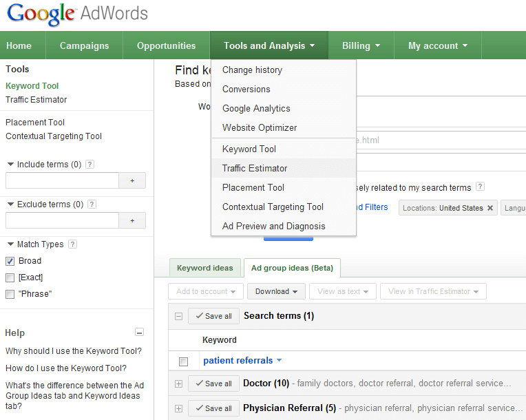Screen dimensions: 526x420
Task: Click Save all for Doctor group
Action: click(213, 384)
